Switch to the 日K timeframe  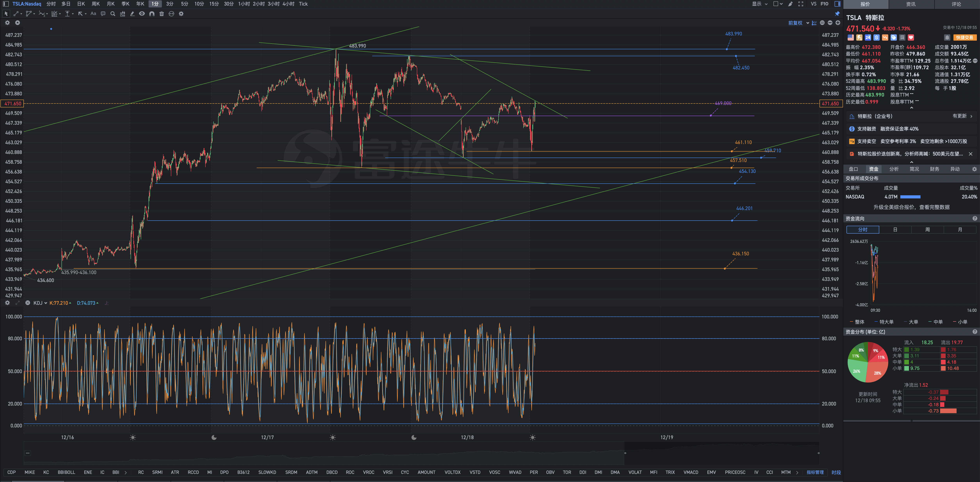coord(81,4)
